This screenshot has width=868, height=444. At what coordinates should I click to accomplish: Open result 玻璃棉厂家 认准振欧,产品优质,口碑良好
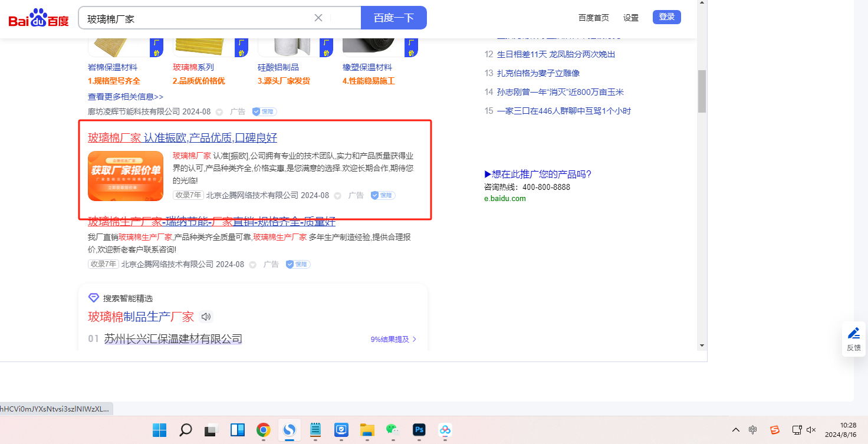pos(182,138)
